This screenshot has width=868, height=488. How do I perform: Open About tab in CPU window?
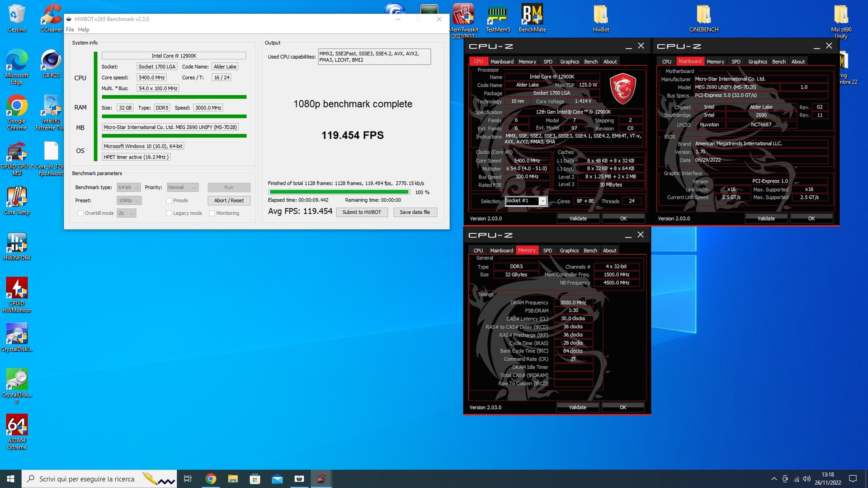click(610, 61)
